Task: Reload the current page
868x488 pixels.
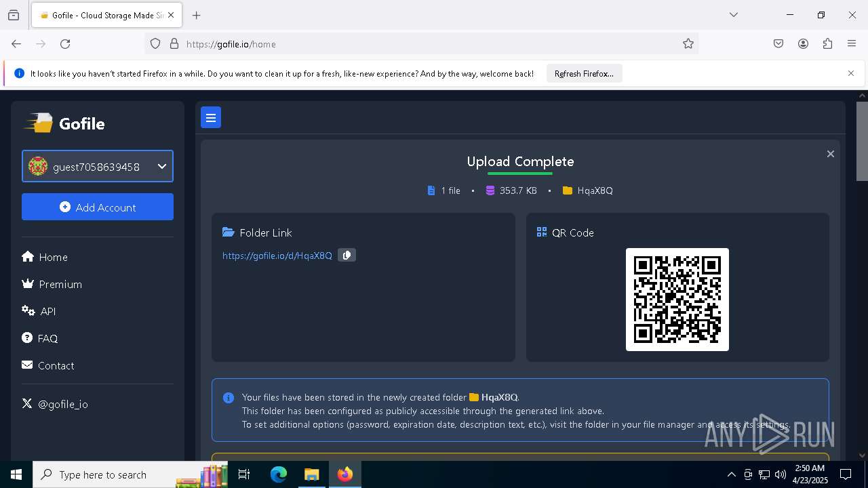Action: pos(65,44)
